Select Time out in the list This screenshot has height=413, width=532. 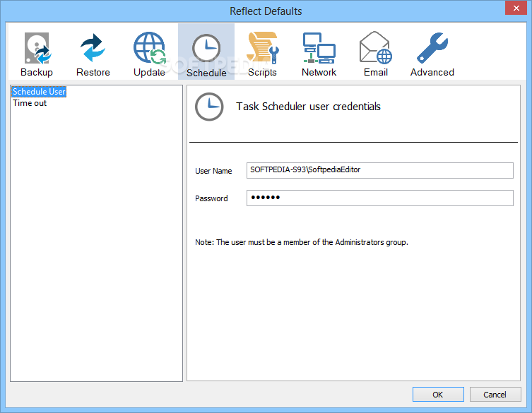point(30,103)
